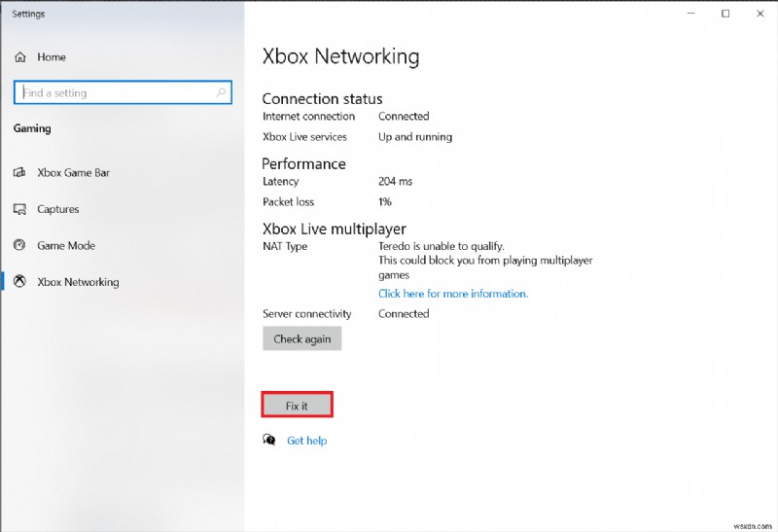Open the Get help link text
778x532 pixels.
click(x=306, y=441)
